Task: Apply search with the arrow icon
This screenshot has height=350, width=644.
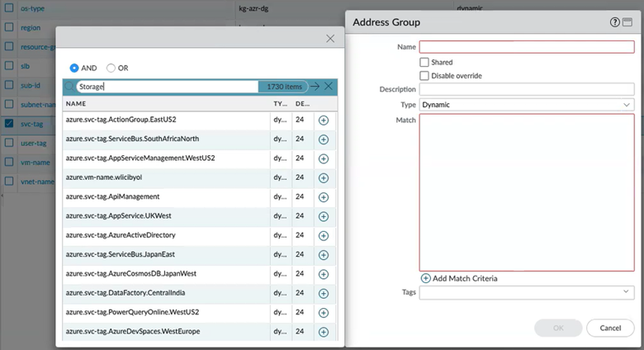Action: [x=315, y=87]
